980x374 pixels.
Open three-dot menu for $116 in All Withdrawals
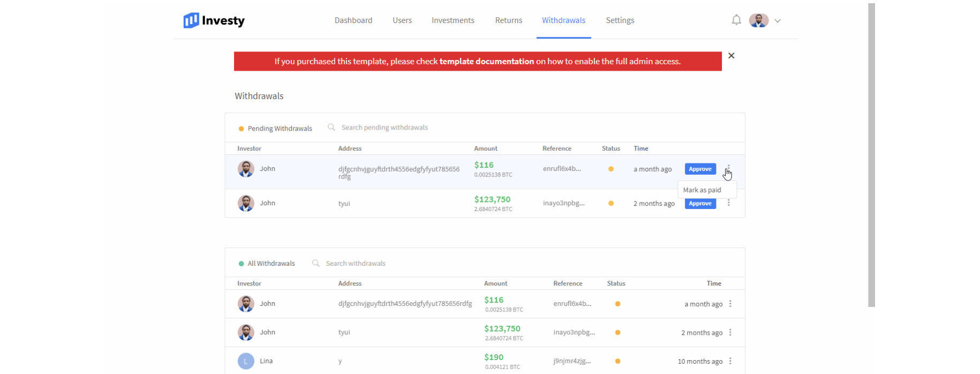coord(730,304)
